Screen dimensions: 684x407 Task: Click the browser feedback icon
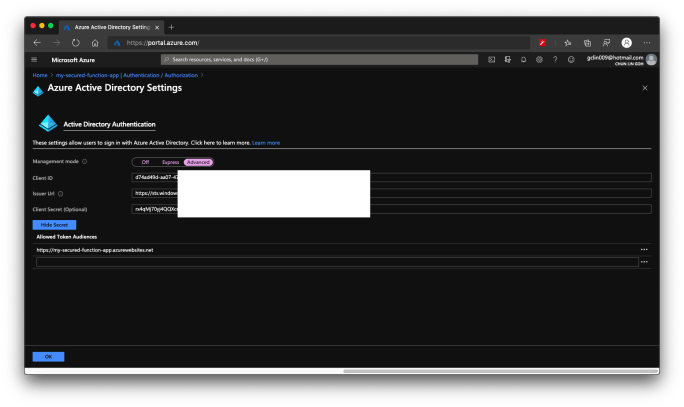coord(606,43)
